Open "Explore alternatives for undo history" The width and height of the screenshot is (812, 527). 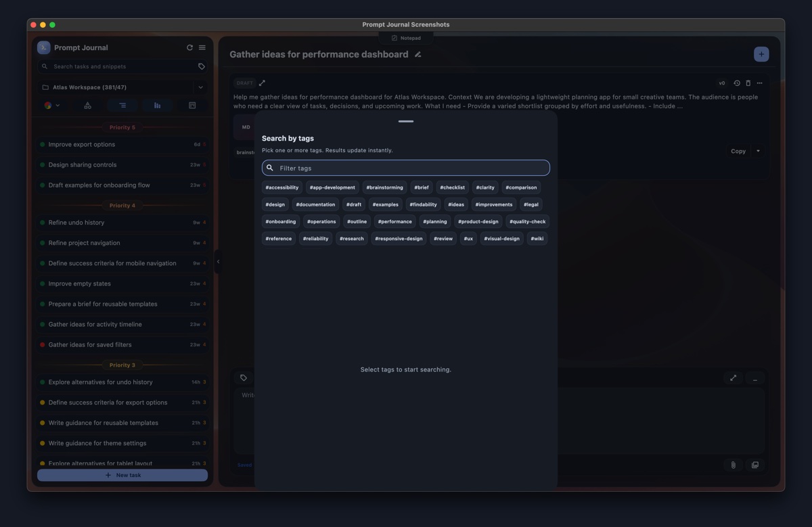122,382
